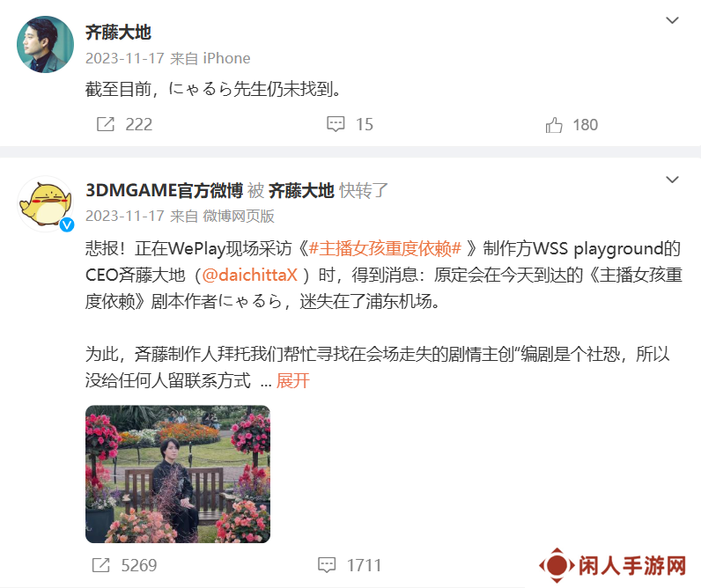Click the 2023-11-17 来自 微博网页版 timestamp
Image resolution: width=701 pixels, height=588 pixels.
180,217
